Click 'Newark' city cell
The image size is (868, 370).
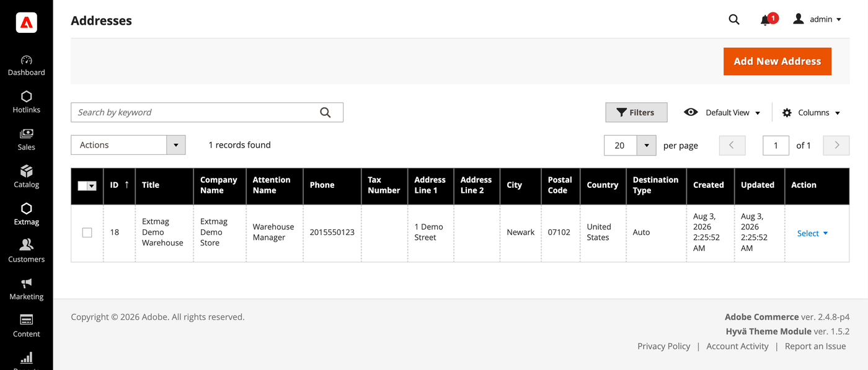(x=521, y=232)
